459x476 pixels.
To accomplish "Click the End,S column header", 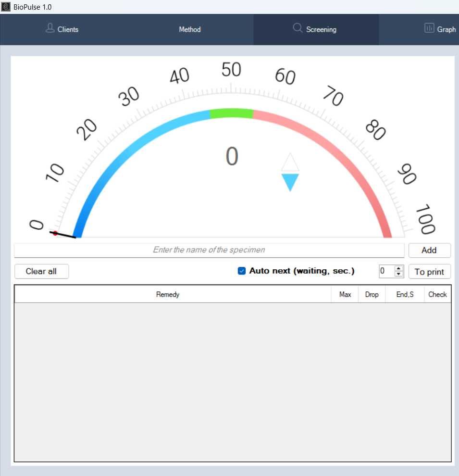I will (x=405, y=294).
